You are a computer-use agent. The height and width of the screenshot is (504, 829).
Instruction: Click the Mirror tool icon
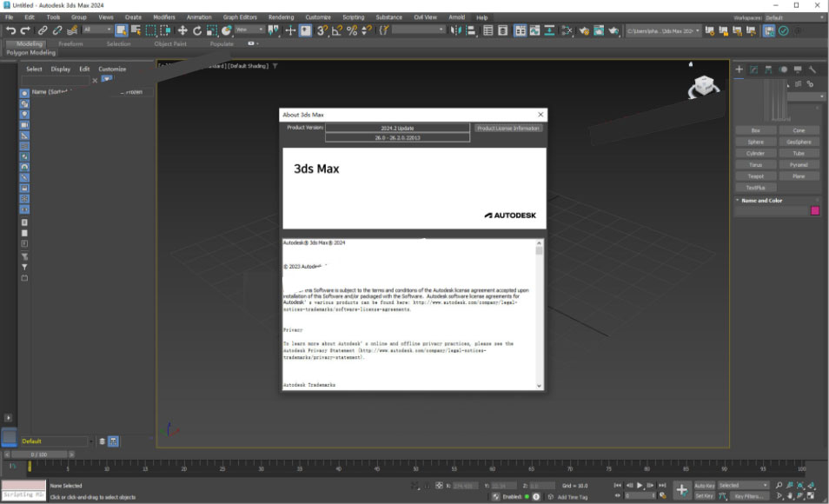(x=455, y=30)
